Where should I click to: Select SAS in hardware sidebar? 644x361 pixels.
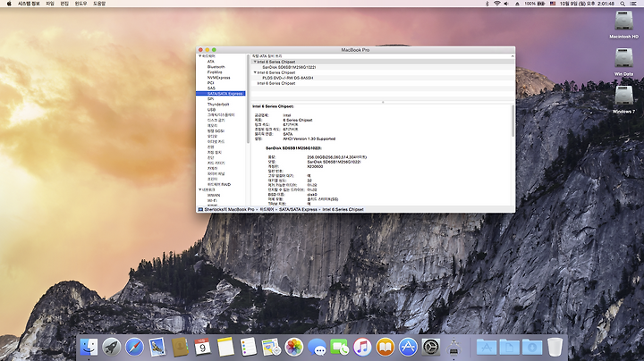coord(211,88)
